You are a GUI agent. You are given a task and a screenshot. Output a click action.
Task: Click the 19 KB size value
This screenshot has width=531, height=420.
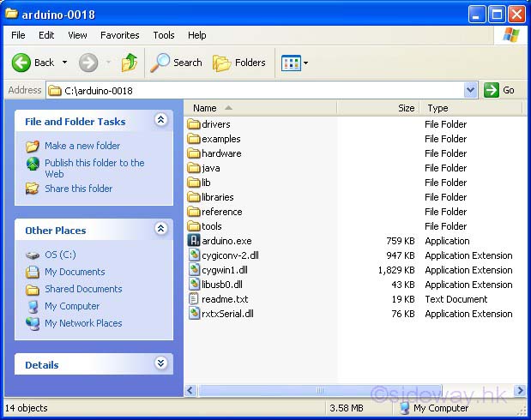[403, 299]
